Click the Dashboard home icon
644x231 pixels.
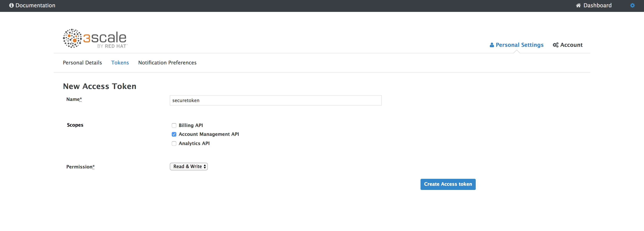coord(578,6)
